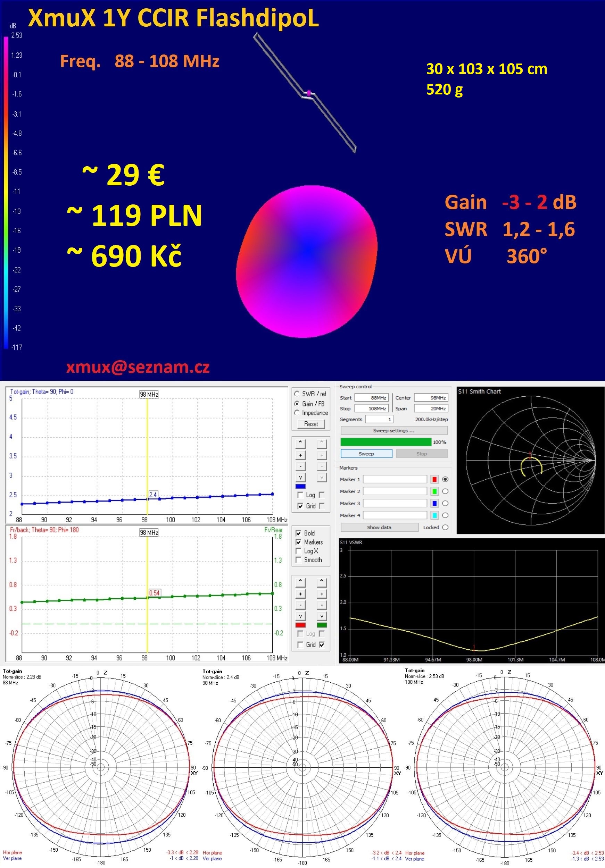Click the Span field 20MHz

coord(431,408)
